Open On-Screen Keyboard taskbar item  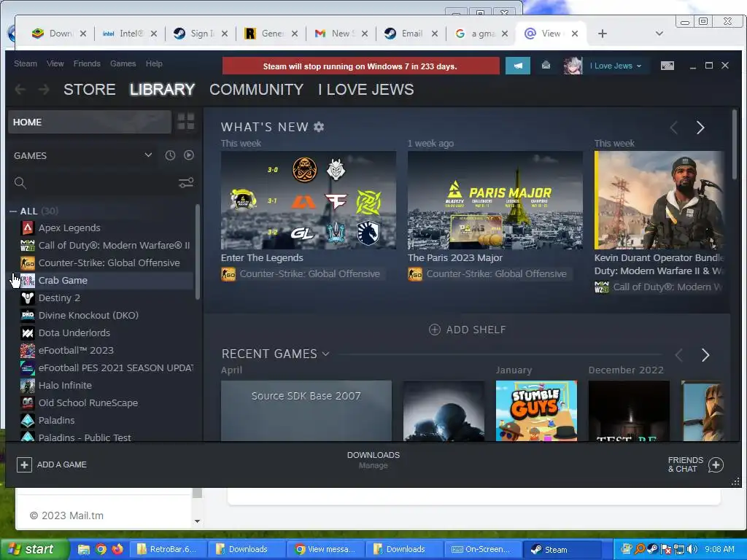pos(481,549)
